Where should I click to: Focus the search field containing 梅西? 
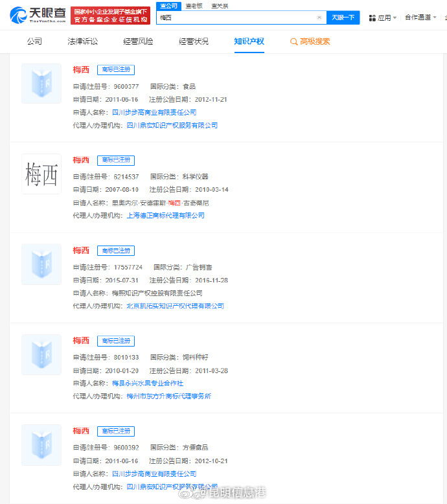pyautogui.click(x=242, y=17)
